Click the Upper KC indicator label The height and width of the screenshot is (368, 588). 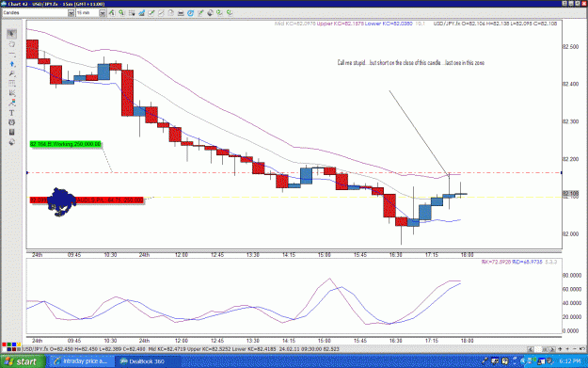(x=341, y=24)
